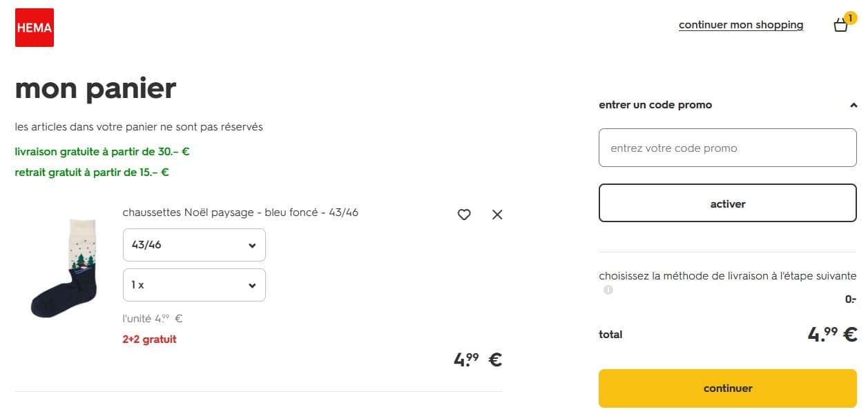Click the HEMA logo
This screenshot has height=414, width=868.
(34, 27)
